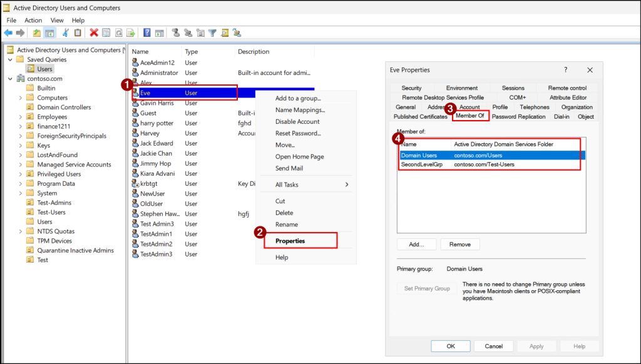Open the Action menu

[33, 20]
